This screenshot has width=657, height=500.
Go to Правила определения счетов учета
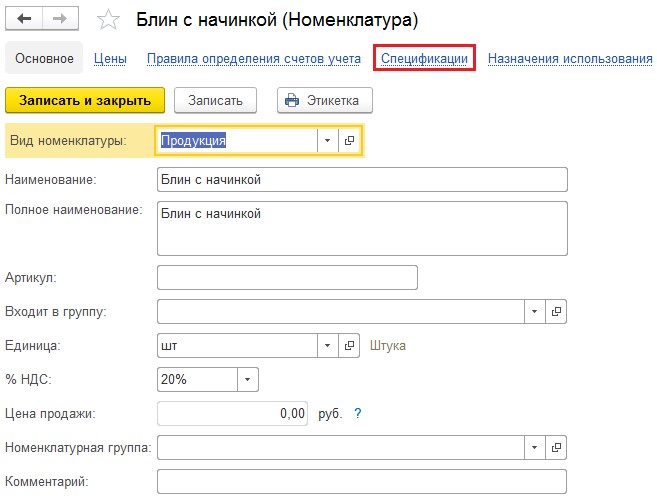253,59
